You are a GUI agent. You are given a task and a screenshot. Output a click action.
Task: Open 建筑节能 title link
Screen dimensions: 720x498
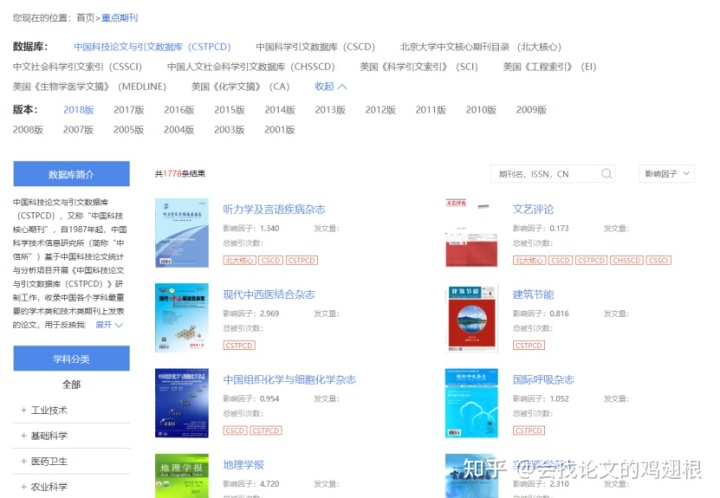(533, 294)
